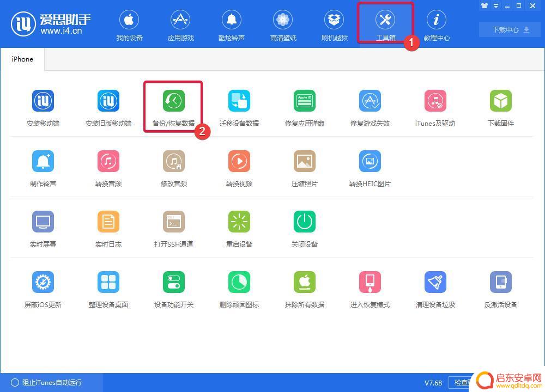545x392 pixels.
Task: Open 屏蔽iOS更新 block updates tool
Action: click(43, 289)
